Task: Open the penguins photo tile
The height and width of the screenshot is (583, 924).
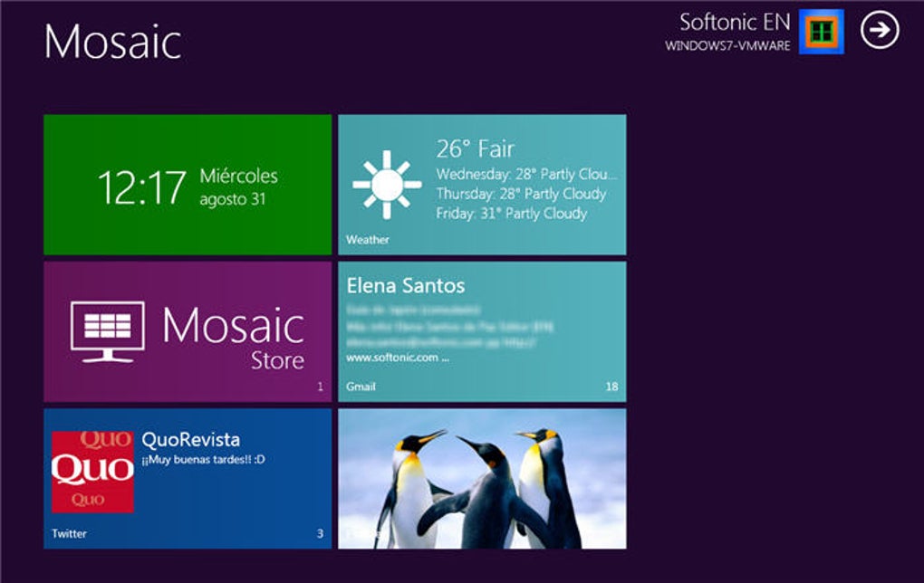Action: click(x=482, y=479)
